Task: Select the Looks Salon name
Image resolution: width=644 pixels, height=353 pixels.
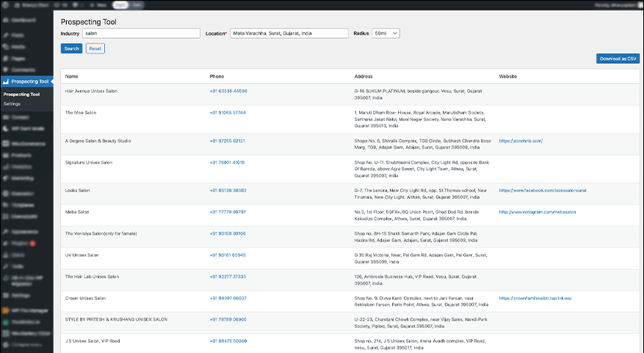Action: (x=77, y=191)
